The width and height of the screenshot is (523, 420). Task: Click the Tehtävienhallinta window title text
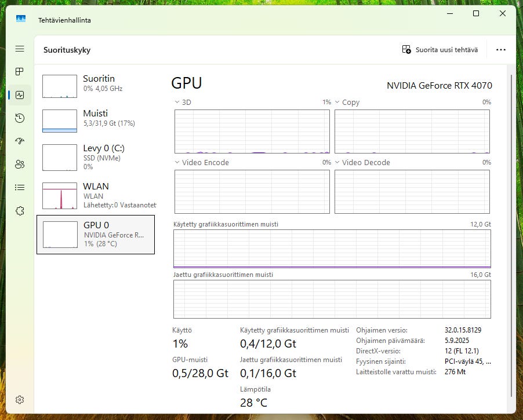coord(64,20)
